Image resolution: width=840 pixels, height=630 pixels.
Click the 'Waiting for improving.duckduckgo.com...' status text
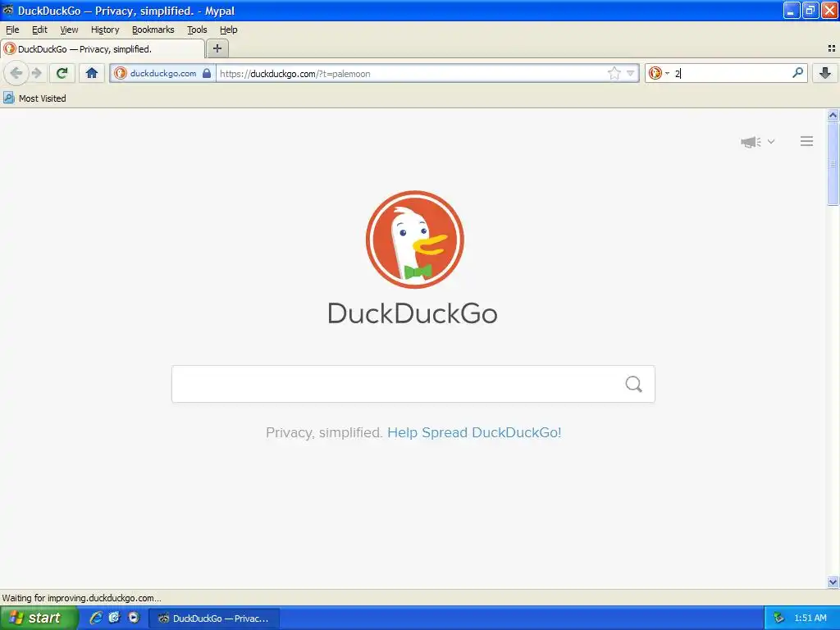pos(81,598)
